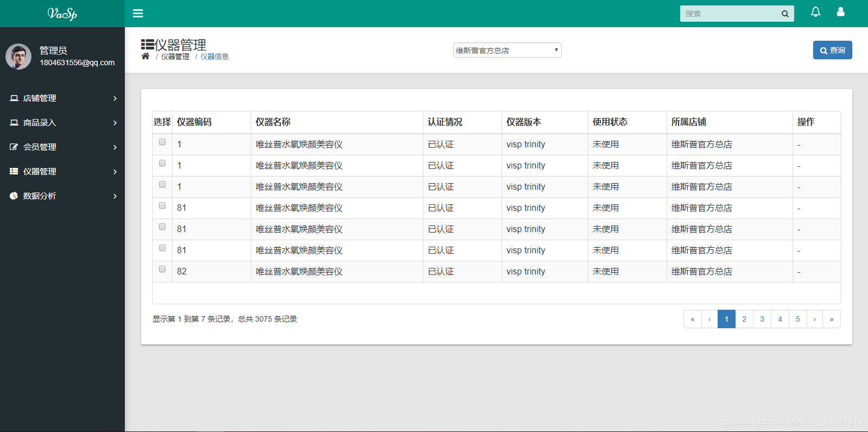
Task: Tick the checkbox for code 82
Action: (162, 269)
